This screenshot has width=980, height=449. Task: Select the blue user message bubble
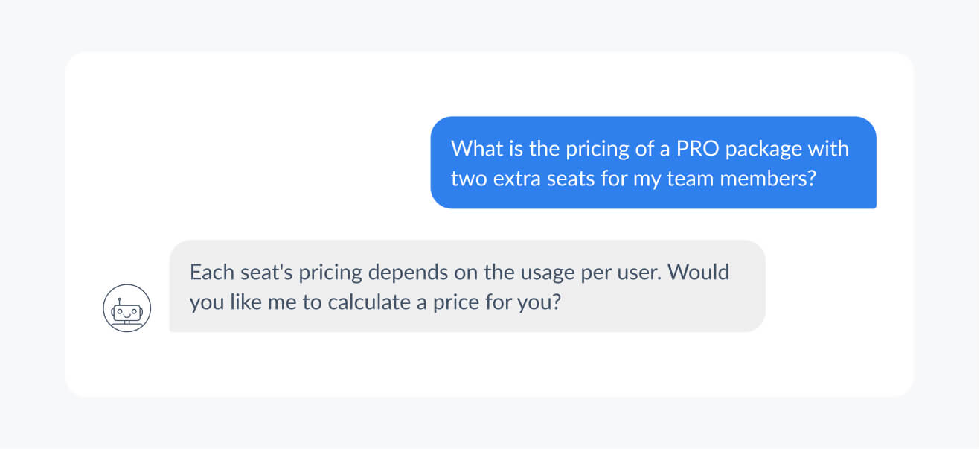tap(653, 162)
